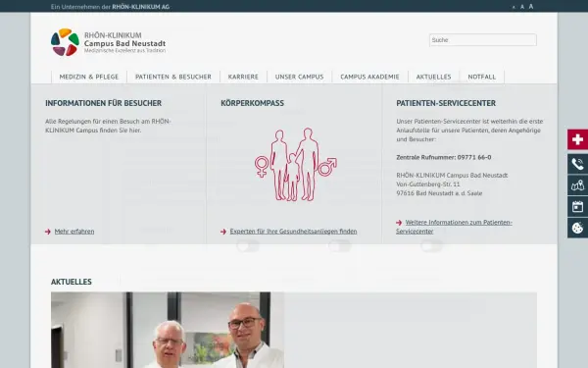Open the Campus Akademie menu
This screenshot has height=368, width=588.
pos(369,77)
